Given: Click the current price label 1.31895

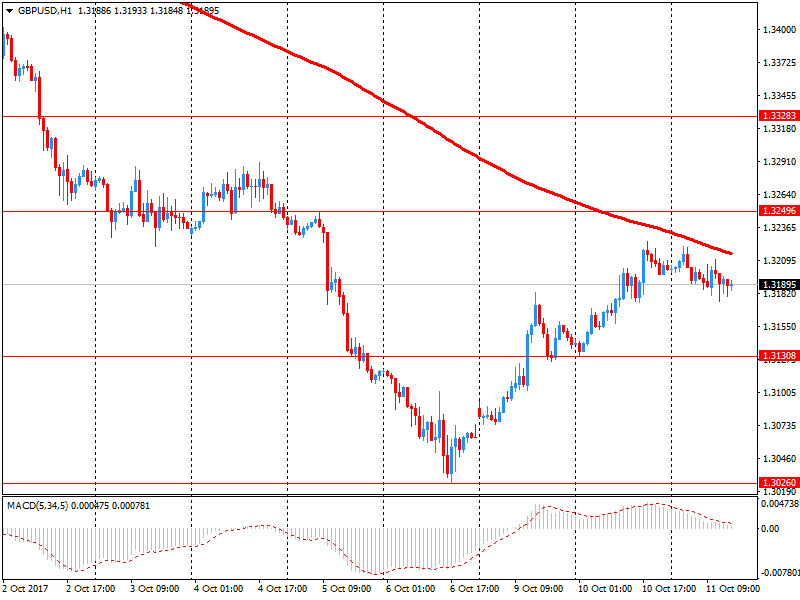Looking at the screenshot, I should (x=779, y=285).
